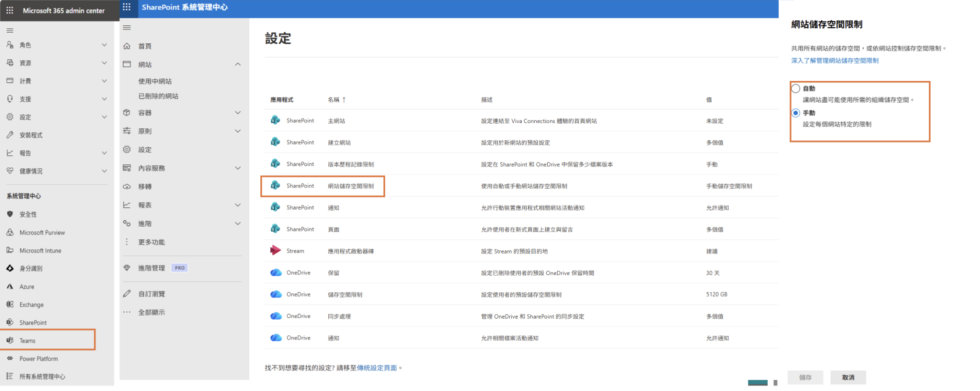Open 使用中網站 active sites
Viewport: 980px width, 391px height.
click(155, 81)
